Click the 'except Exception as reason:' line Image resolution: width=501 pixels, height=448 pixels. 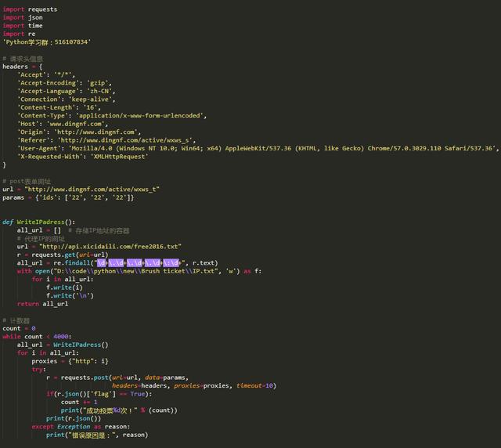click(81, 427)
